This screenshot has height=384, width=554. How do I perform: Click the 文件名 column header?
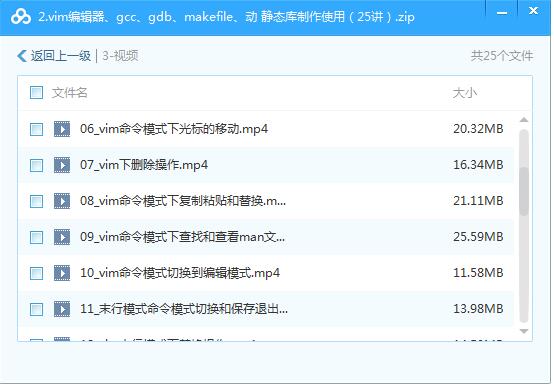pos(70,93)
